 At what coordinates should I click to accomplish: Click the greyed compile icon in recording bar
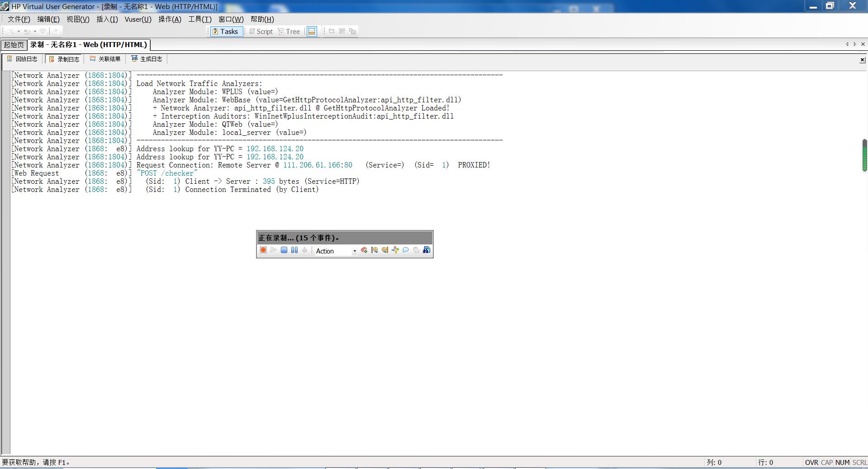point(305,250)
